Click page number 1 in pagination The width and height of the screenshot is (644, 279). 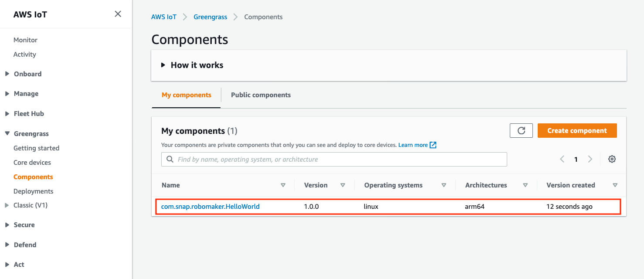tap(576, 159)
